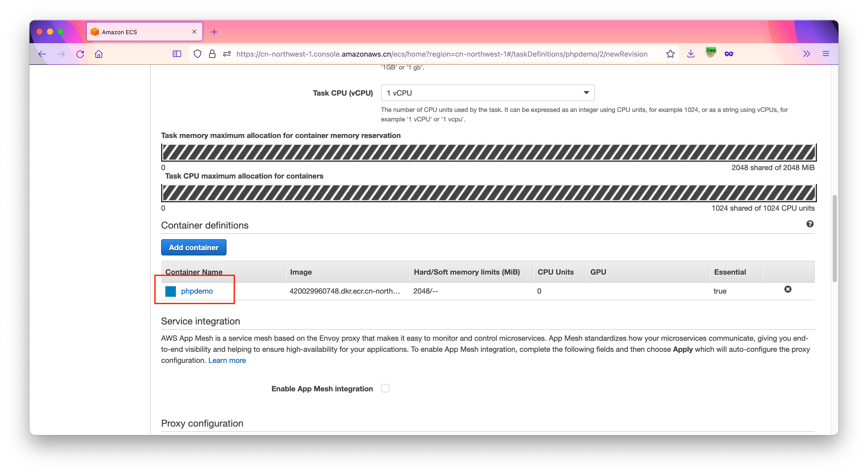Open site permissions icon in address bar
The image size is (868, 474).
(x=227, y=54)
